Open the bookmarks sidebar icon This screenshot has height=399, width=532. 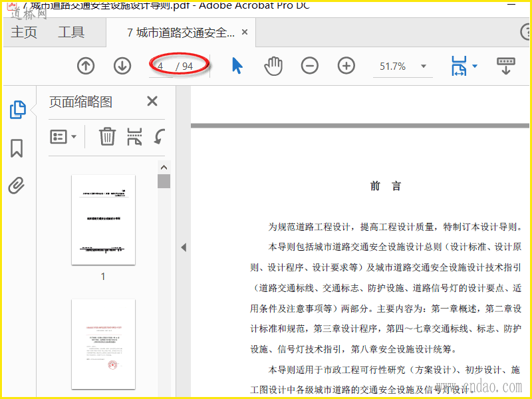coord(17,148)
